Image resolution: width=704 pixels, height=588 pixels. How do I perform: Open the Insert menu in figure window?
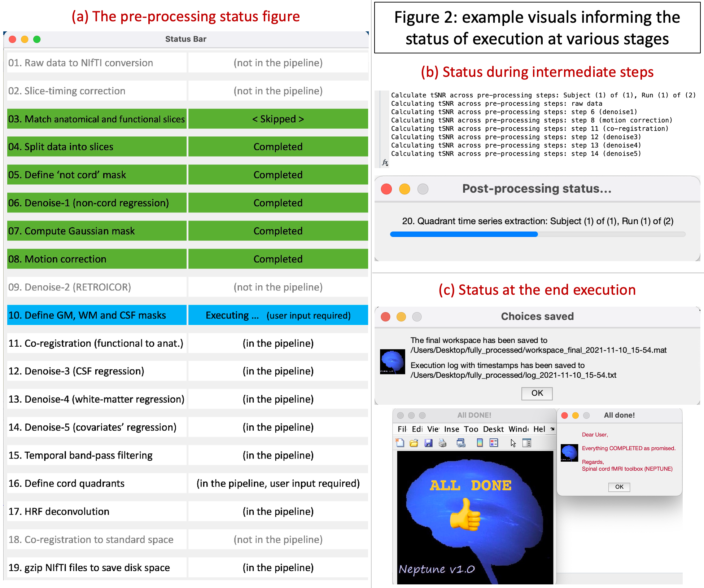tap(451, 429)
